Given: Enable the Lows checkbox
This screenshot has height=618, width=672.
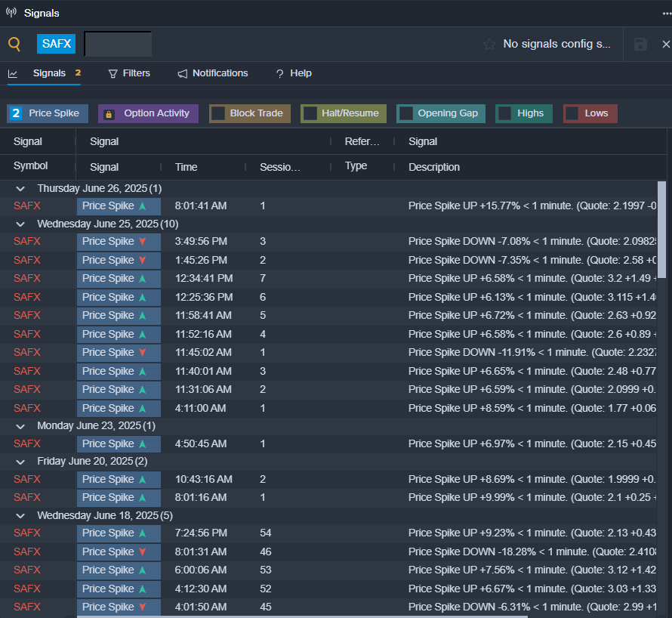Looking at the screenshot, I should 572,113.
